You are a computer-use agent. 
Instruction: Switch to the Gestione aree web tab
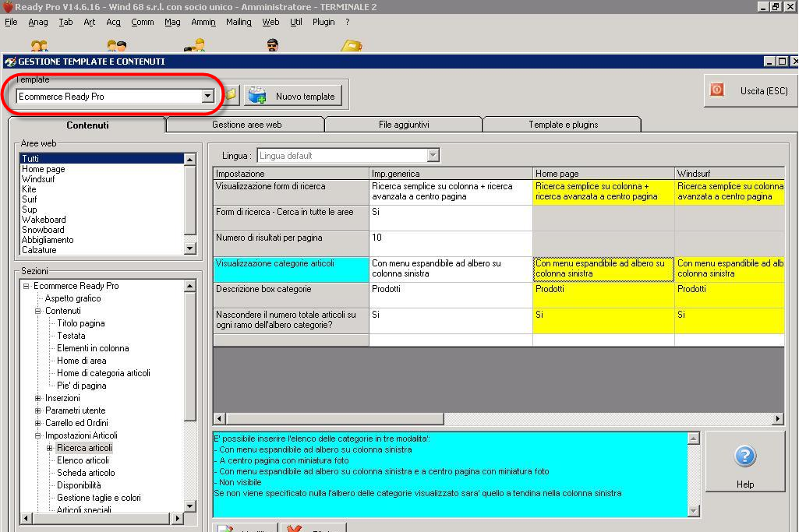(246, 125)
